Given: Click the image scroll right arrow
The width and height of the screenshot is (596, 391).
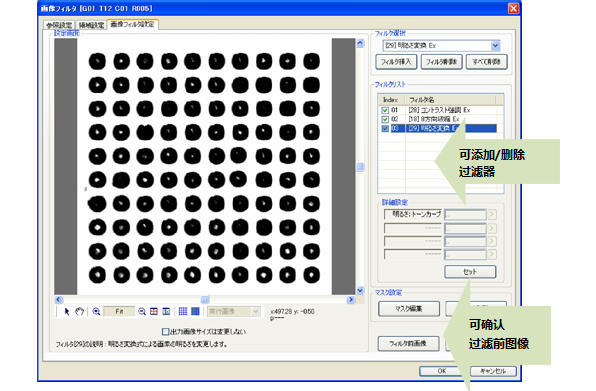Looking at the screenshot, I should 351,300.
